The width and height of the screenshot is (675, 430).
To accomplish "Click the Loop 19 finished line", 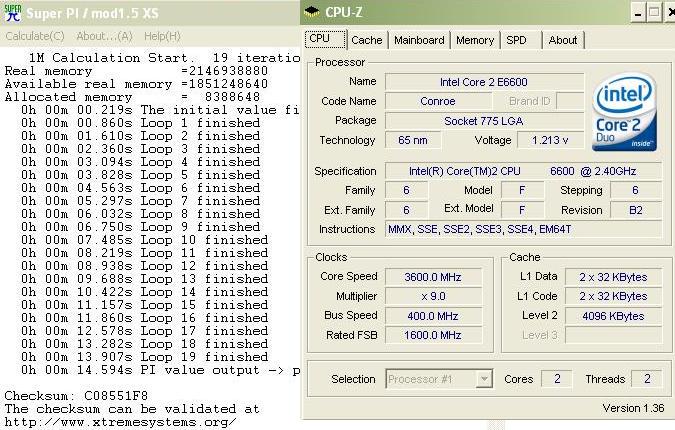I will point(144,357).
